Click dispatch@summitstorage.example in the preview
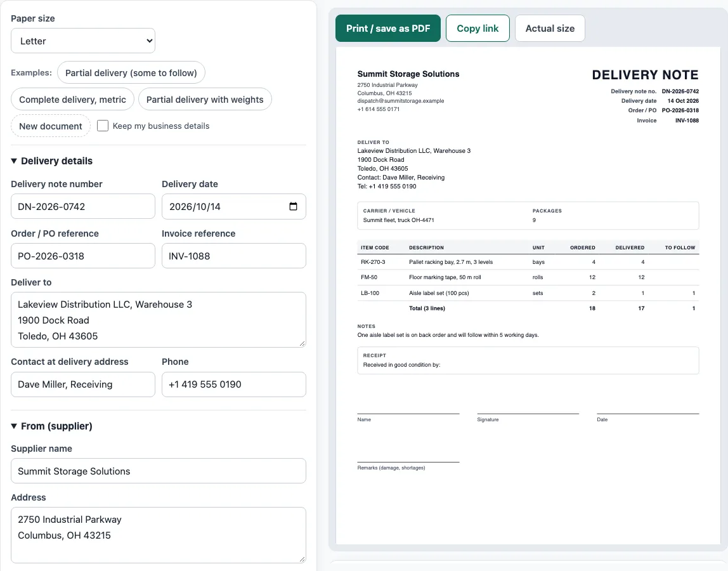 [401, 101]
